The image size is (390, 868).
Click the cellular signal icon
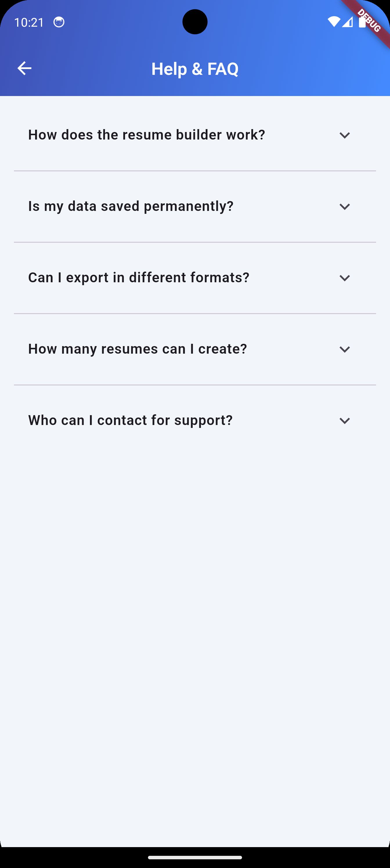(x=347, y=22)
